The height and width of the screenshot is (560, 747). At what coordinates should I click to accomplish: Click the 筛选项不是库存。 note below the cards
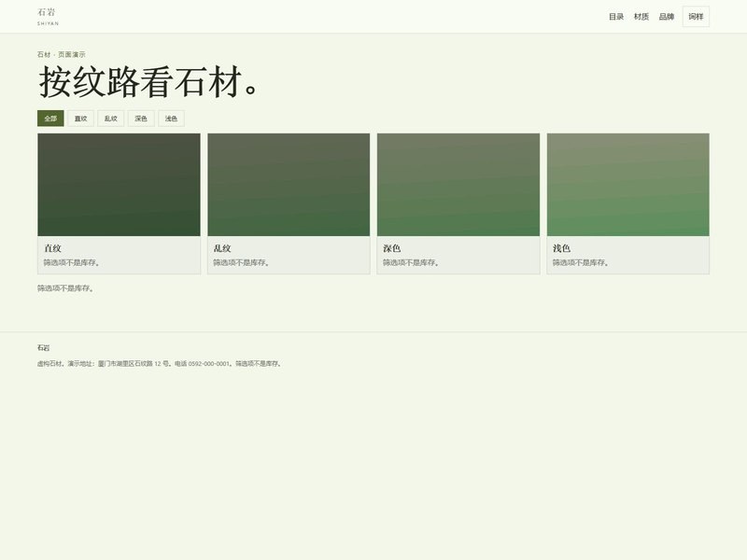tap(65, 288)
